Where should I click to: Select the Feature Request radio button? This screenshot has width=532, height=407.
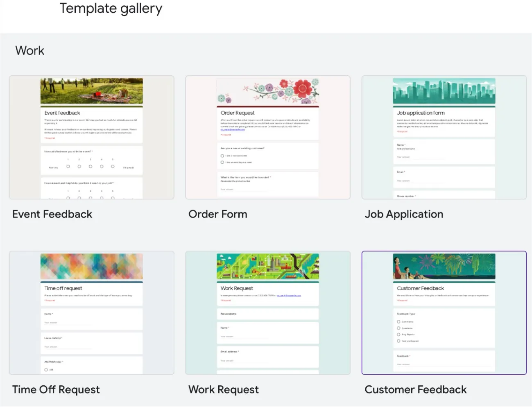pos(398,341)
